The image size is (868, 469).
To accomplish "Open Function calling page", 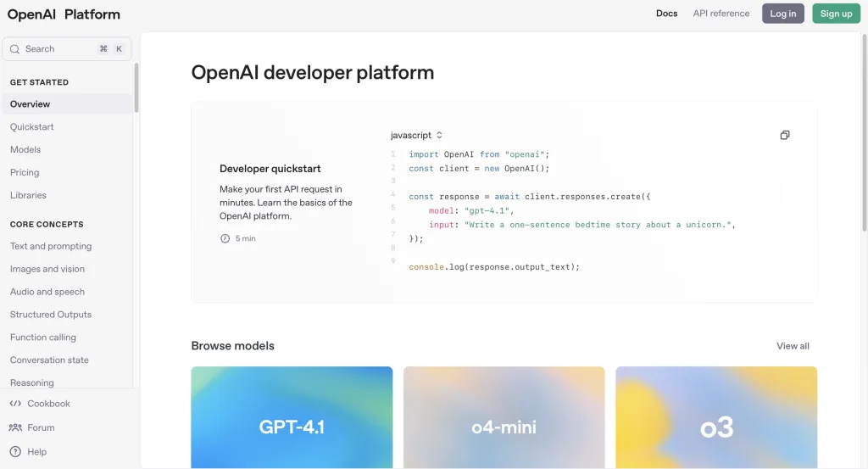I will click(43, 337).
